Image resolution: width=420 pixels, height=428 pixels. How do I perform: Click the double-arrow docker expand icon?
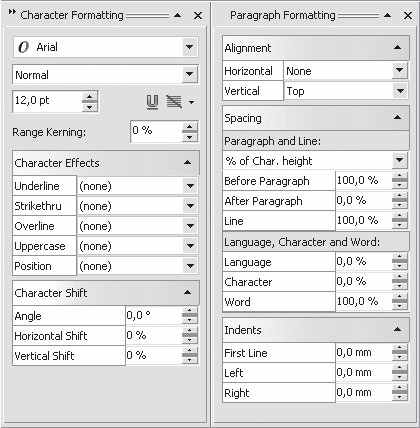pos(12,12)
